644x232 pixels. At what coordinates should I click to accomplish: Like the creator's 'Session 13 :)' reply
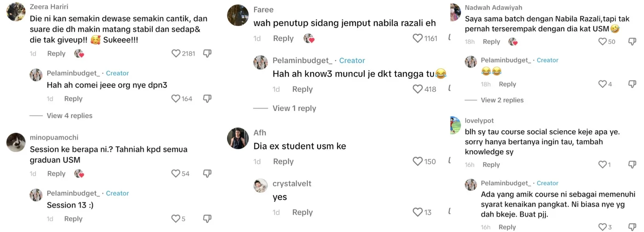176,219
